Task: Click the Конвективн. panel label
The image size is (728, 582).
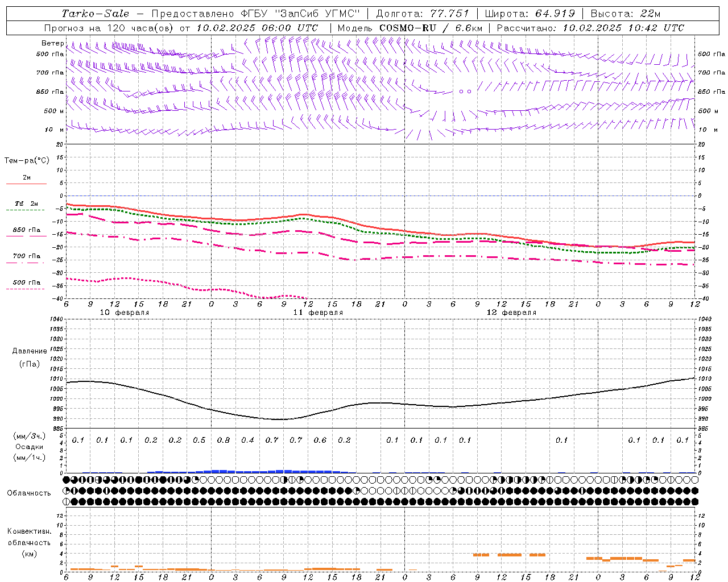Action: click(29, 531)
